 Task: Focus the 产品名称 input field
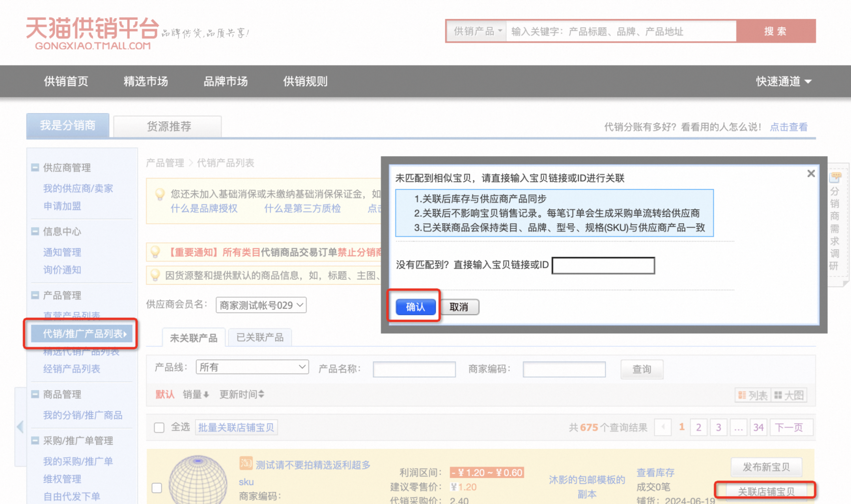tap(414, 369)
